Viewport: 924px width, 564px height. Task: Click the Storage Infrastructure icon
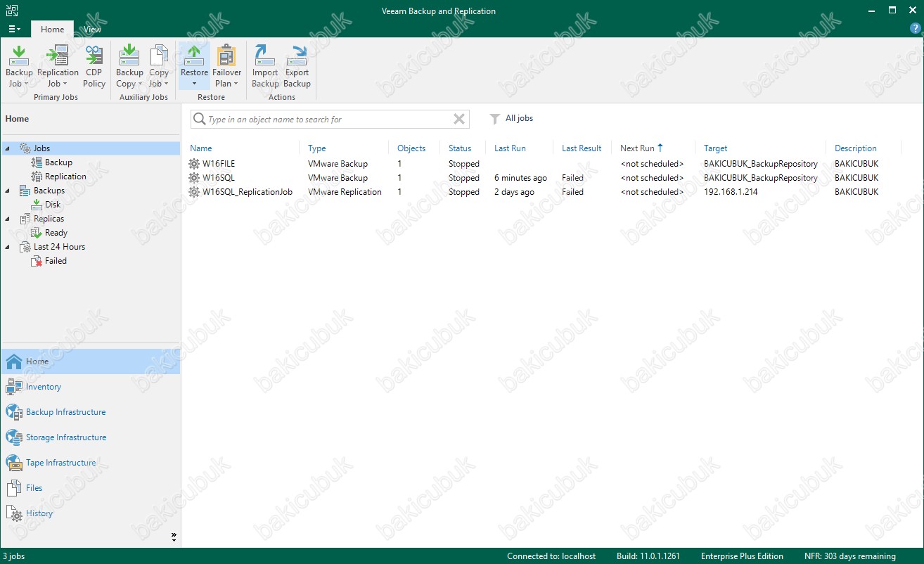click(14, 437)
